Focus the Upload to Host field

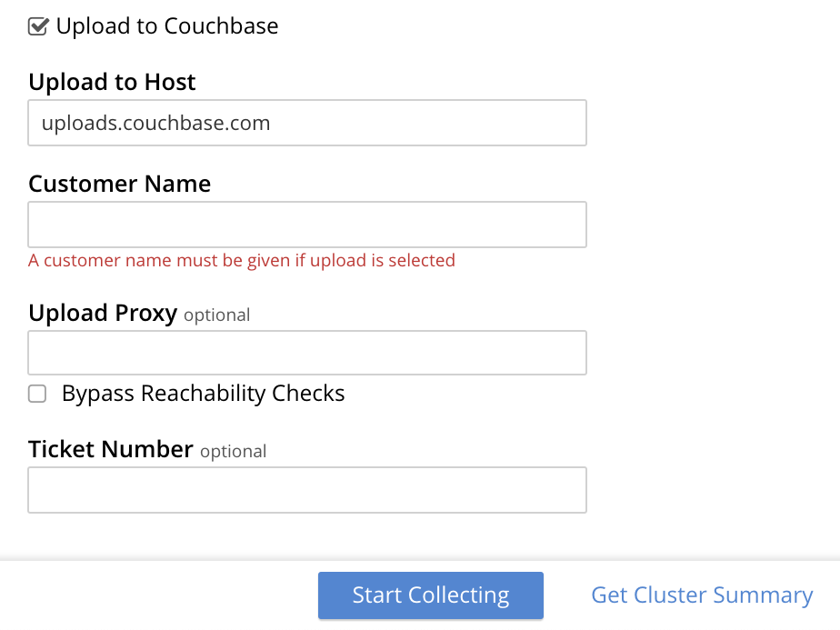(x=306, y=123)
